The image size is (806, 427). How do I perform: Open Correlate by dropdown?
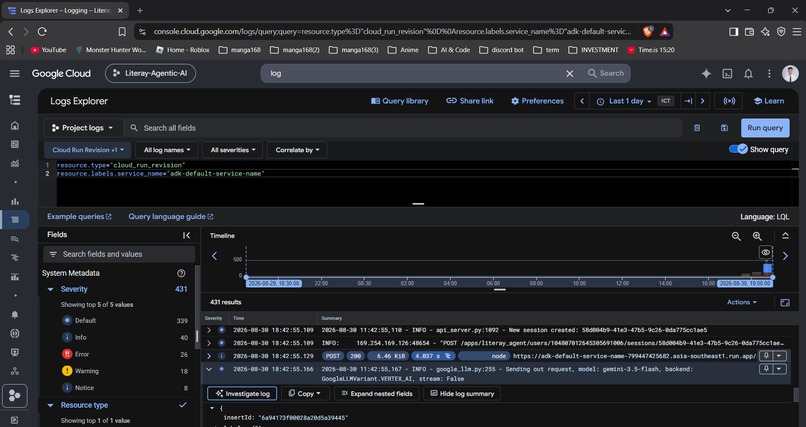pyautogui.click(x=297, y=150)
